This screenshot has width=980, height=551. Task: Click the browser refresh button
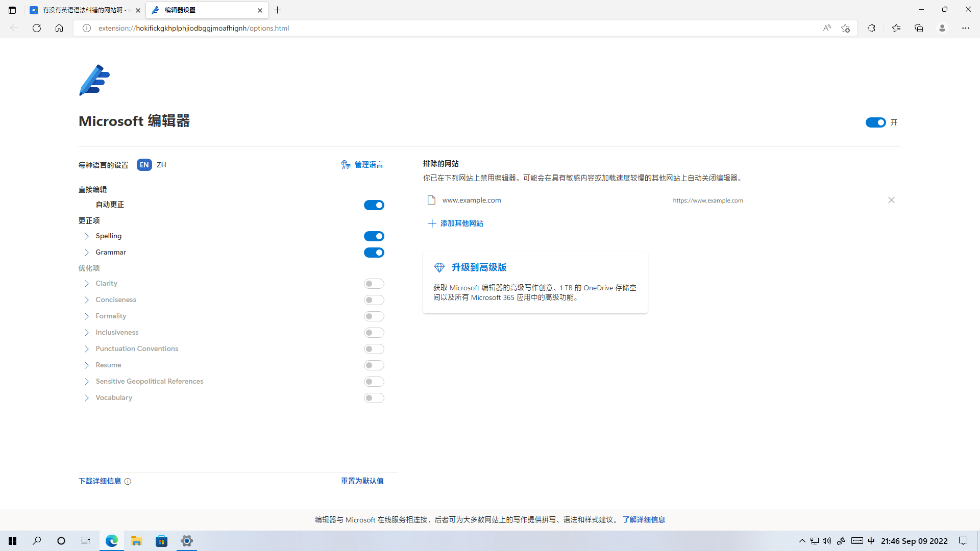click(x=37, y=28)
